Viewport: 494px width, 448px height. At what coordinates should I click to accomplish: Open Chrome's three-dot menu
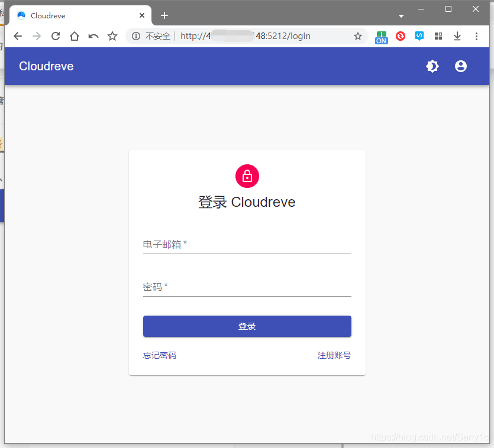[477, 36]
